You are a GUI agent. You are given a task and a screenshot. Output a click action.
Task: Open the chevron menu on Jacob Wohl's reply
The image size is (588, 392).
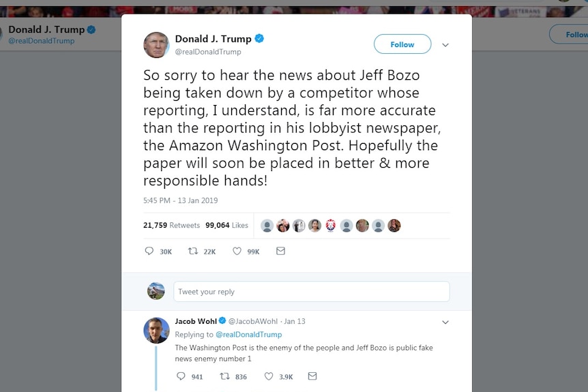pos(445,322)
